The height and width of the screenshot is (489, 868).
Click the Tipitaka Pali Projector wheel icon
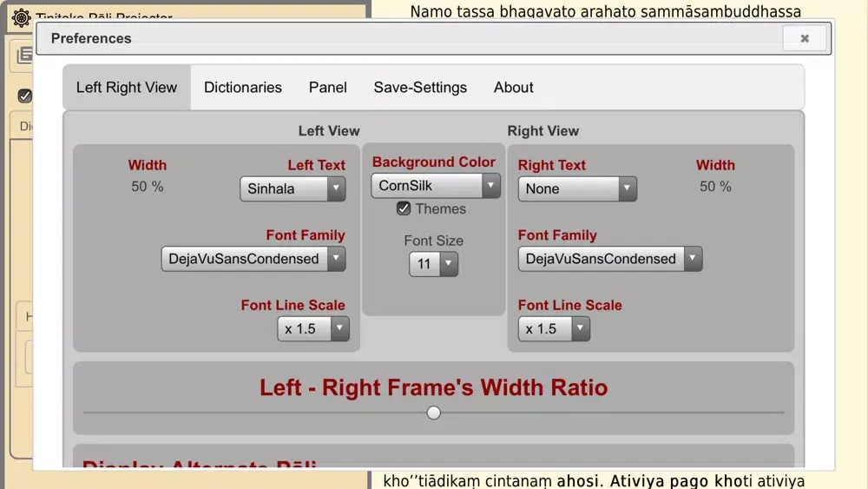21,17
